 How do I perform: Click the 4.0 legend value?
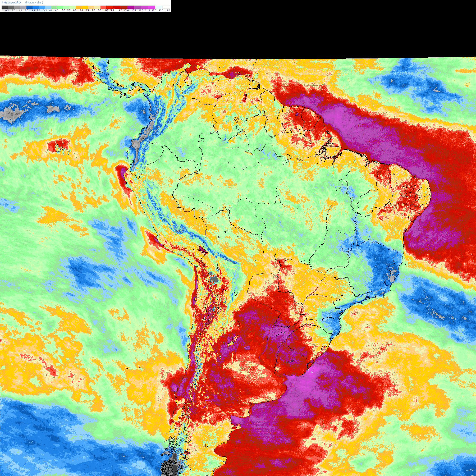click(x=51, y=10)
